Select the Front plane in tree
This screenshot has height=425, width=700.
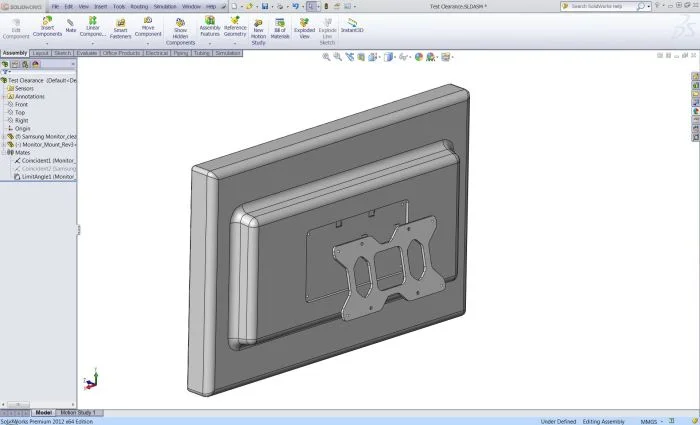point(21,104)
